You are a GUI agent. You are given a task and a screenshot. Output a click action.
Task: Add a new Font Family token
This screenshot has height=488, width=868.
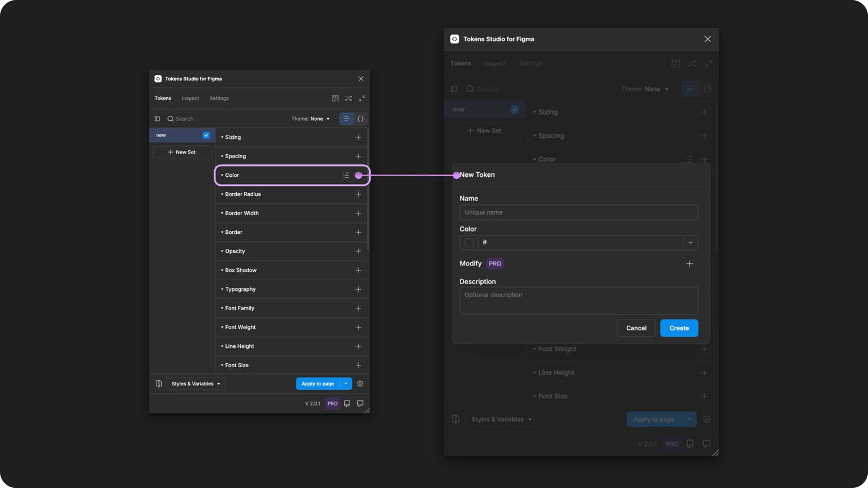tap(358, 308)
